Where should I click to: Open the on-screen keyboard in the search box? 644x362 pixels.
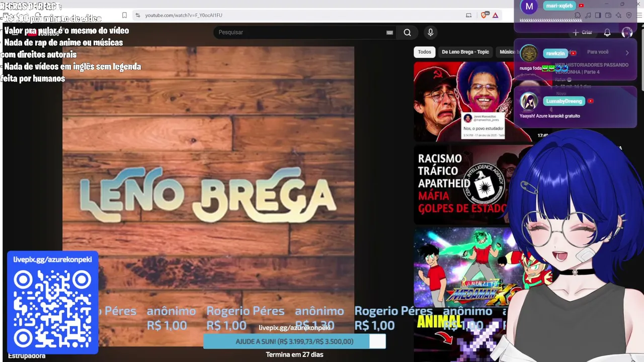(389, 32)
